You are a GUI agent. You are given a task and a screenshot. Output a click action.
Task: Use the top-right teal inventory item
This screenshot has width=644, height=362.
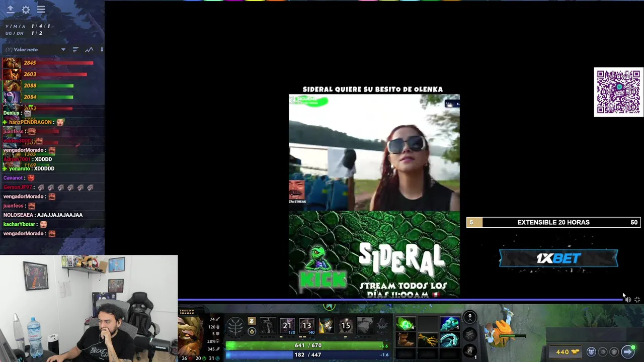coord(450,324)
